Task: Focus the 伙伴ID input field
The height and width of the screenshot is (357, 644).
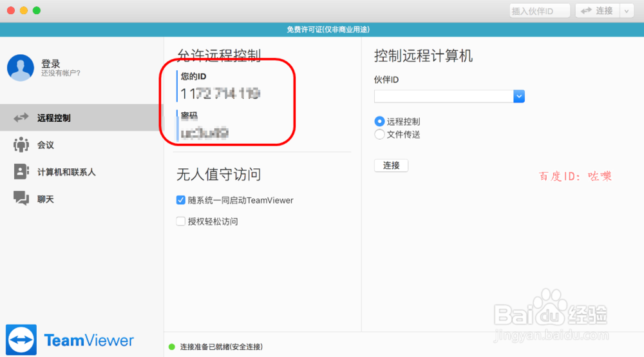Action: [x=444, y=96]
